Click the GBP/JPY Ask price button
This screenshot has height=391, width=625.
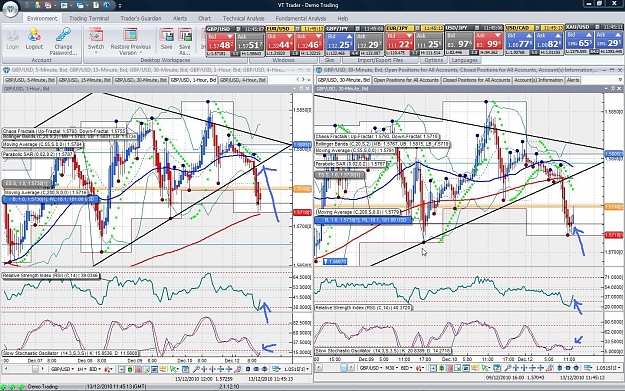(369, 41)
